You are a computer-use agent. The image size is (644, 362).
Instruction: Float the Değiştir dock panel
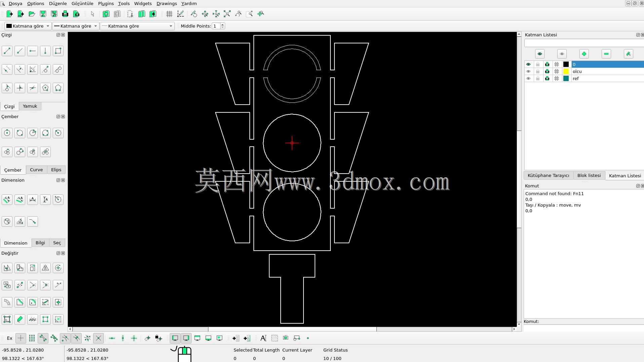(58, 253)
